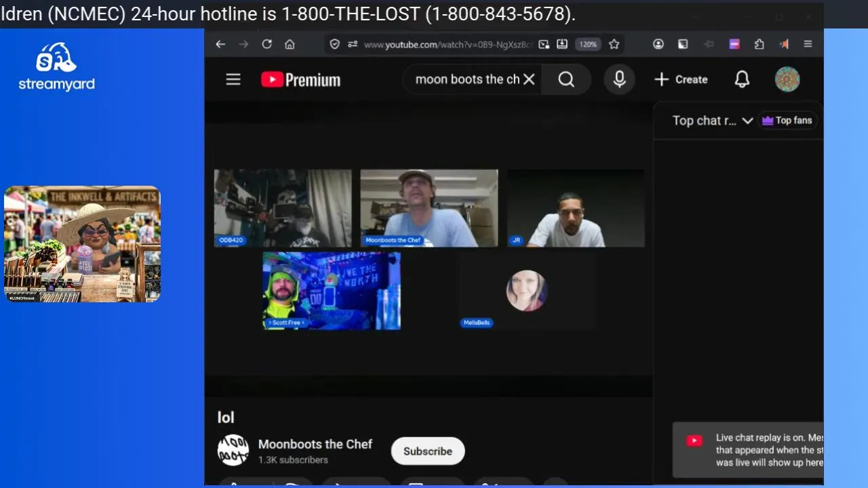Open the Firefox account icon
Image resolution: width=868 pixels, height=488 pixels.
658,44
